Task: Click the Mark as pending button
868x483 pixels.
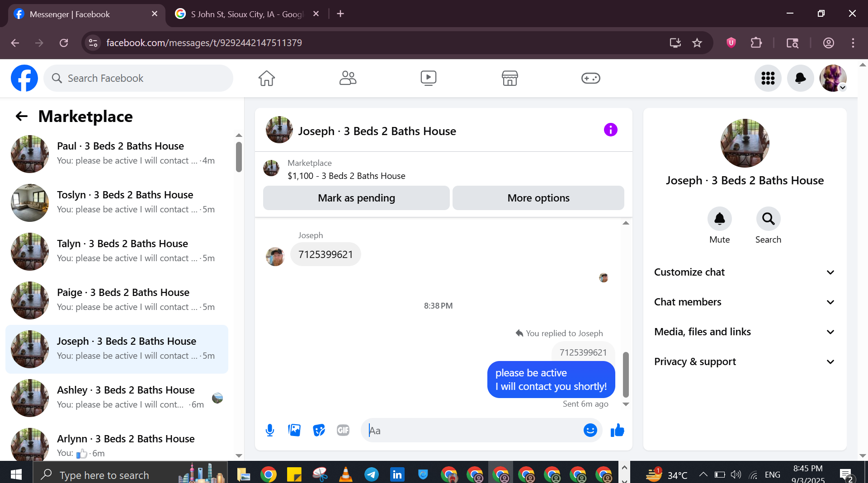Action: click(x=356, y=198)
